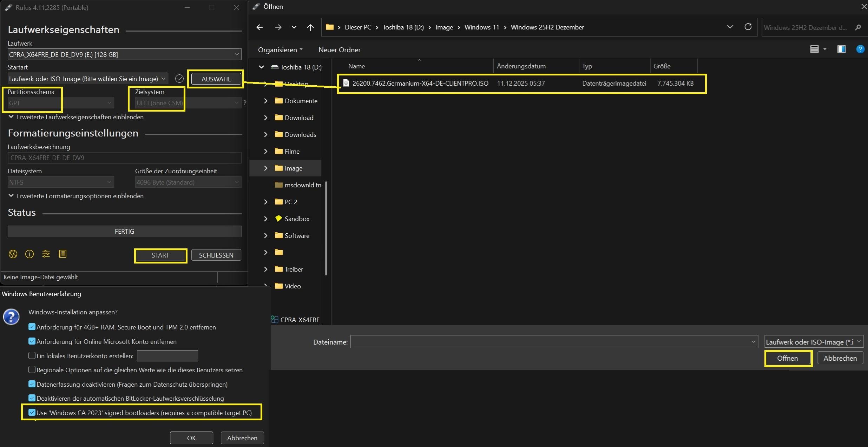Click the globe language icon in Rufus
Viewport: 868px width, 447px height.
[x=13, y=254]
